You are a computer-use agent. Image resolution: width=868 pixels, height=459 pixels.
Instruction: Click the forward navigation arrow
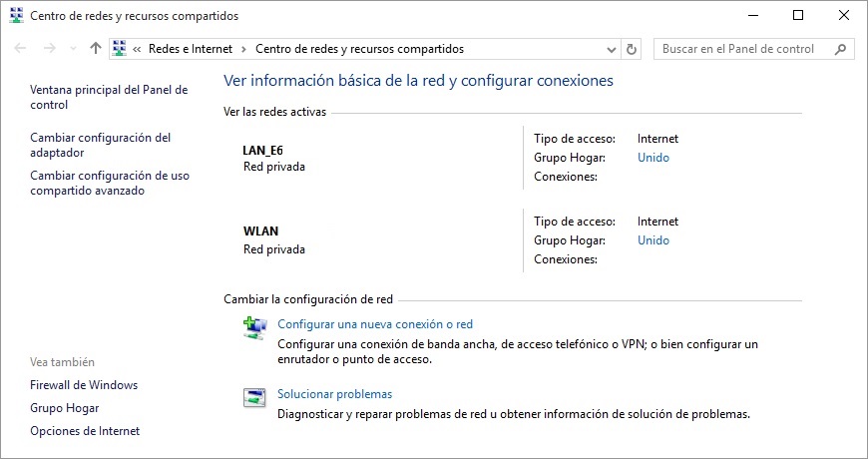pos(50,49)
